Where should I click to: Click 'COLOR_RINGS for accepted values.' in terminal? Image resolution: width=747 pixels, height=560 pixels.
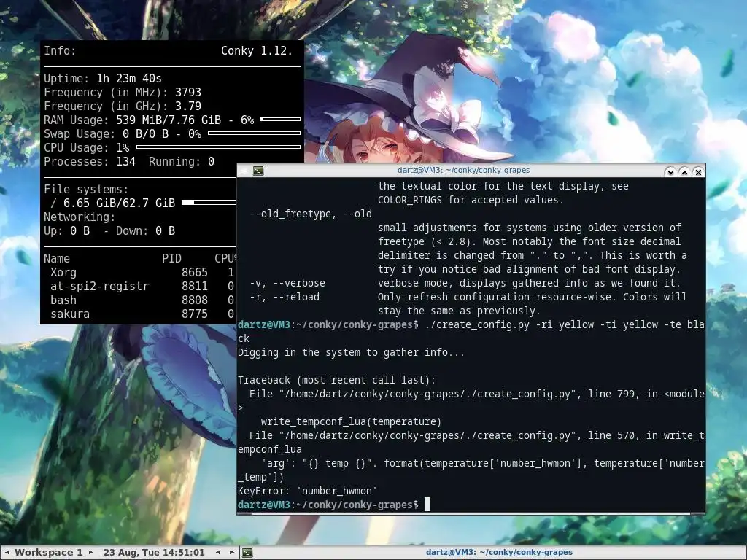(x=471, y=200)
